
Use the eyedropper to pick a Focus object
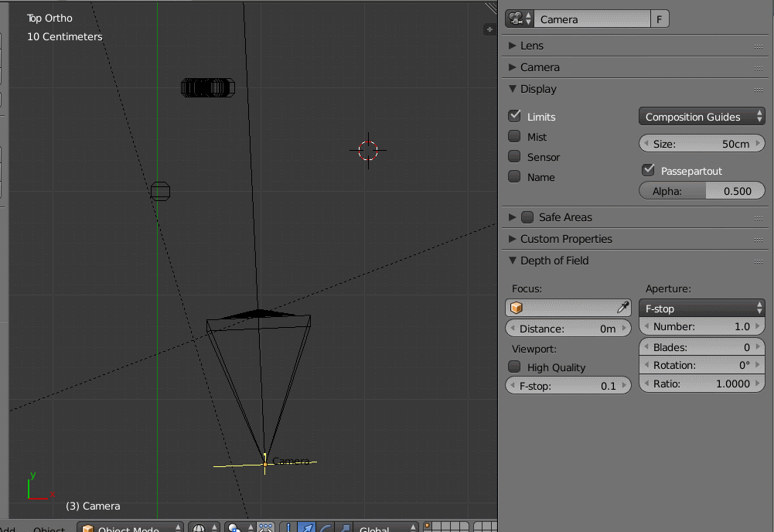(x=622, y=307)
